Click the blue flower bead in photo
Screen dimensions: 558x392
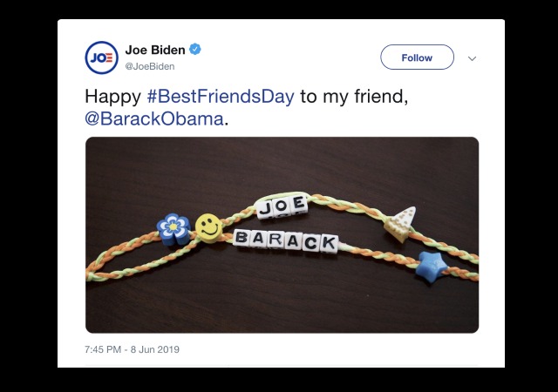[x=174, y=229]
